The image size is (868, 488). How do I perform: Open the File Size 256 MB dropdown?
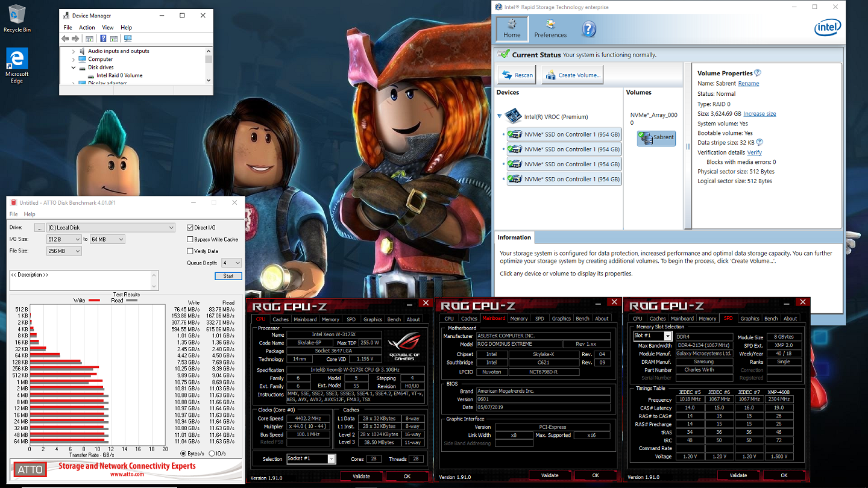[x=64, y=251]
